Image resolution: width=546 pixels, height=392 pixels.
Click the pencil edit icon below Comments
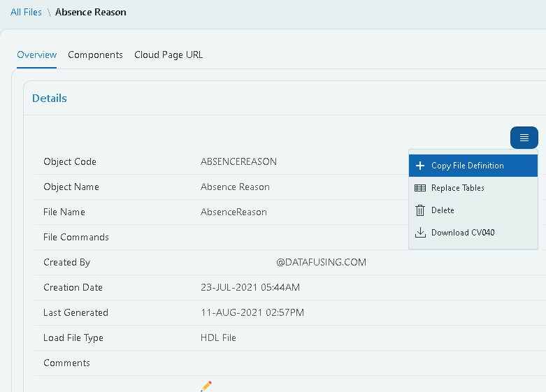coord(206,386)
